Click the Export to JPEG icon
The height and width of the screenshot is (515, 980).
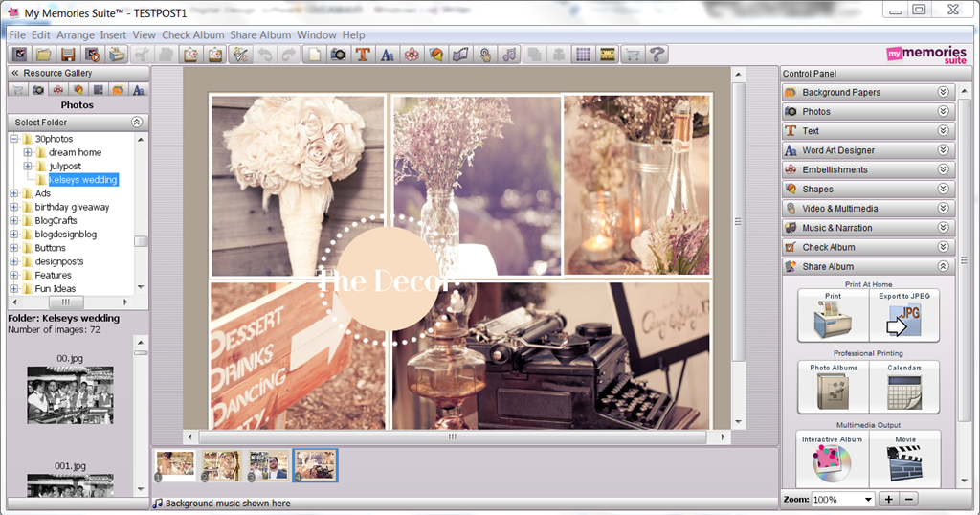(903, 315)
